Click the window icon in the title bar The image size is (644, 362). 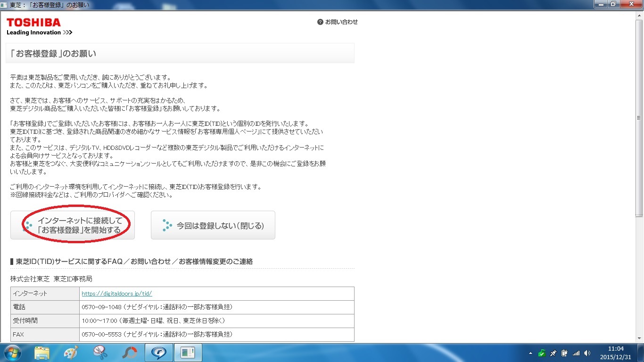(4, 5)
